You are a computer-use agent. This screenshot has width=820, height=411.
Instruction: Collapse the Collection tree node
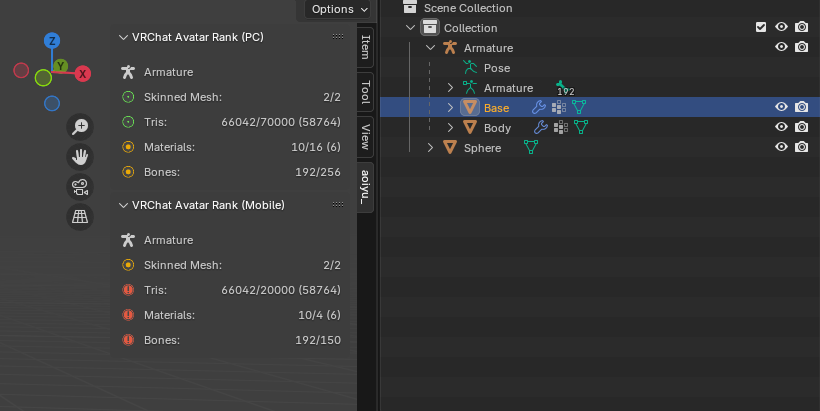click(411, 27)
